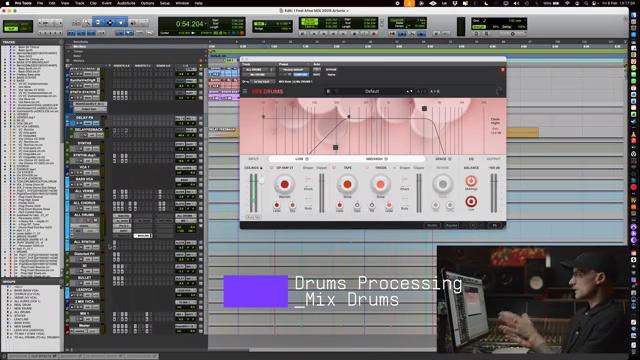Image resolution: width=640 pixels, height=360 pixels.
Task: Click the low-cut filter node square
Action: coord(336,147)
